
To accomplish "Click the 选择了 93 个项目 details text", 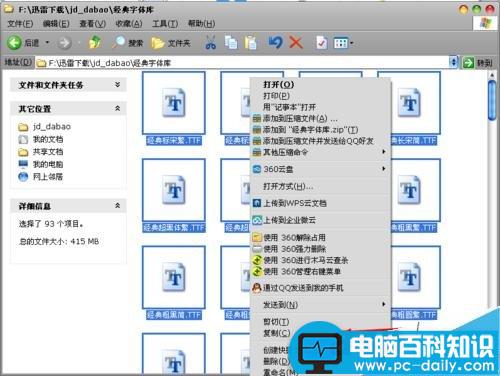I will pyautogui.click(x=51, y=224).
